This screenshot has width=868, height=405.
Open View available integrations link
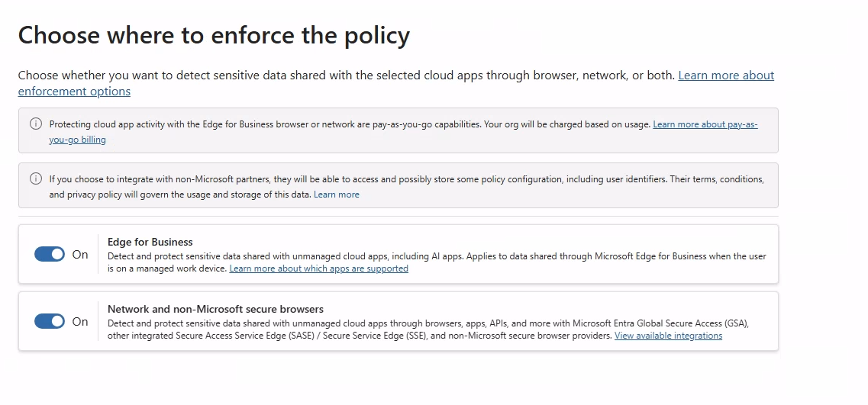tap(668, 336)
